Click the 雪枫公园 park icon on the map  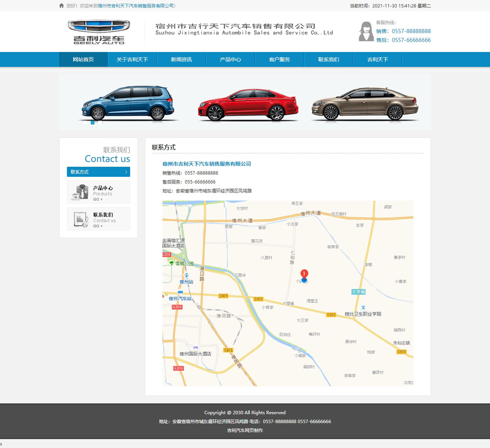171,263
